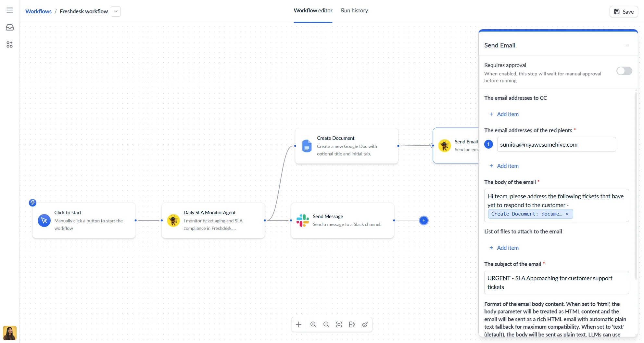Click the Slack icon on Send Message node
The width and height of the screenshot is (644, 343).
click(302, 220)
